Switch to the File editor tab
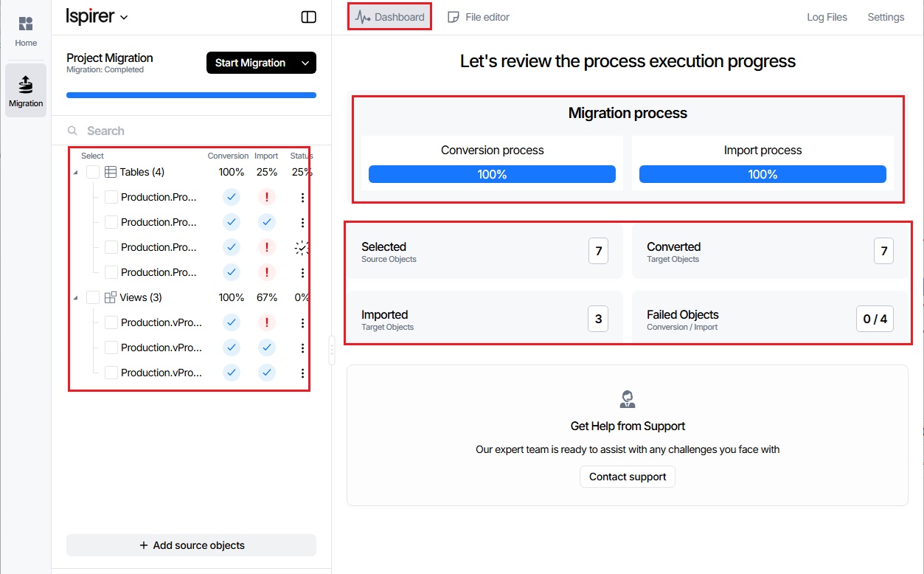This screenshot has width=924, height=574. click(x=479, y=17)
